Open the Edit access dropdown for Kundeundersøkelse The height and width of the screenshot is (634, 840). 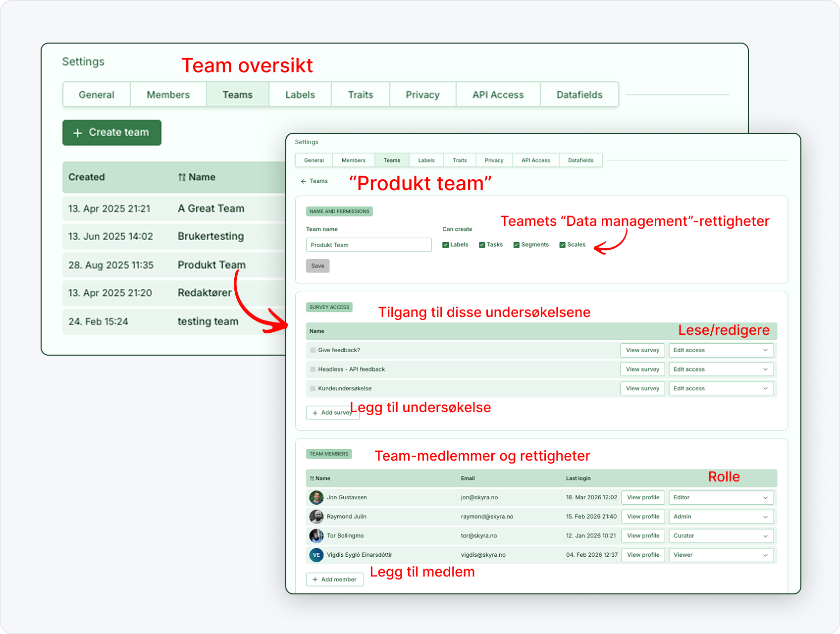point(721,389)
